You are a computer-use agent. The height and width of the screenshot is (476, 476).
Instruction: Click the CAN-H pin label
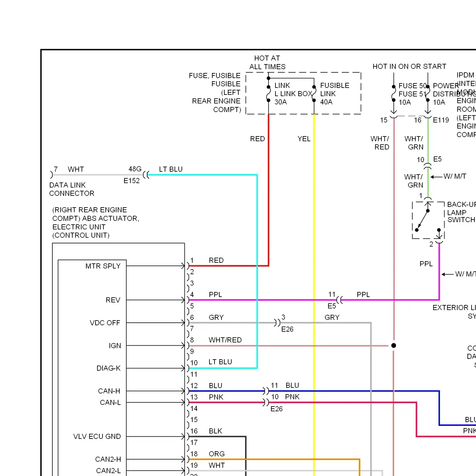click(x=109, y=391)
